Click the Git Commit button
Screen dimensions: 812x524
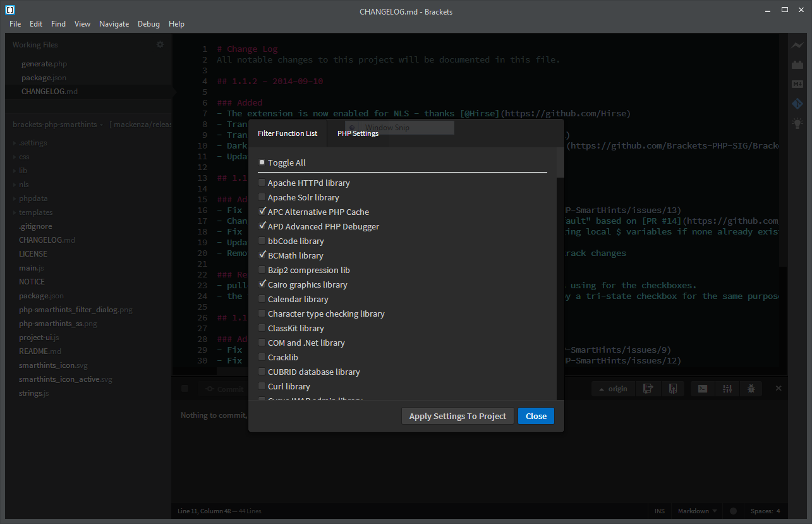click(x=224, y=389)
